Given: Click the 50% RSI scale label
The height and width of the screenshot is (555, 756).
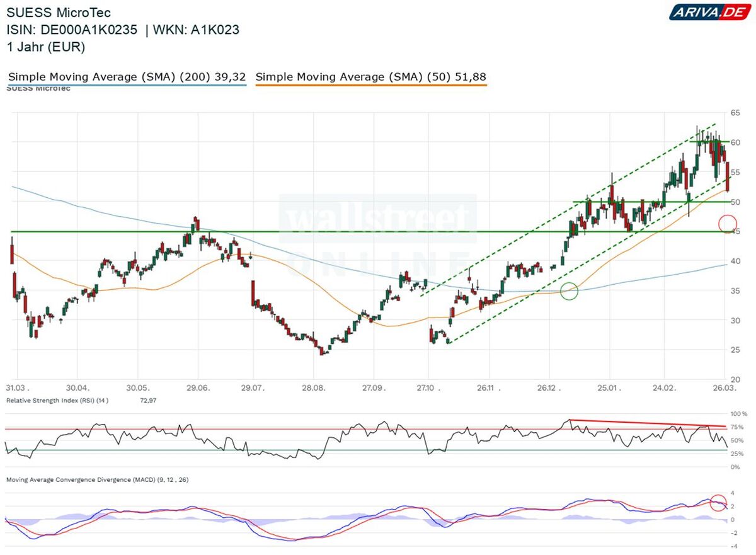Looking at the screenshot, I should click(x=737, y=440).
